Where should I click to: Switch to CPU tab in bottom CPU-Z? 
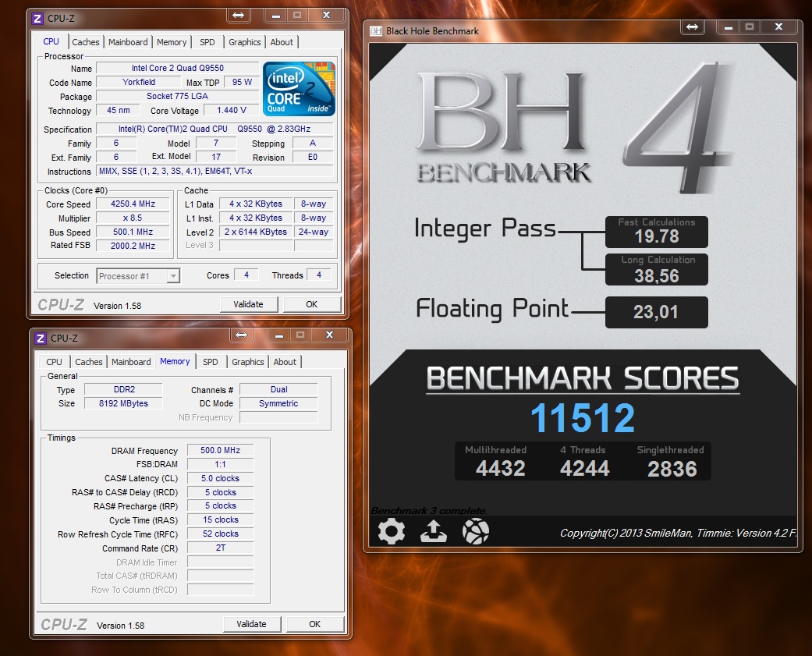click(x=54, y=362)
